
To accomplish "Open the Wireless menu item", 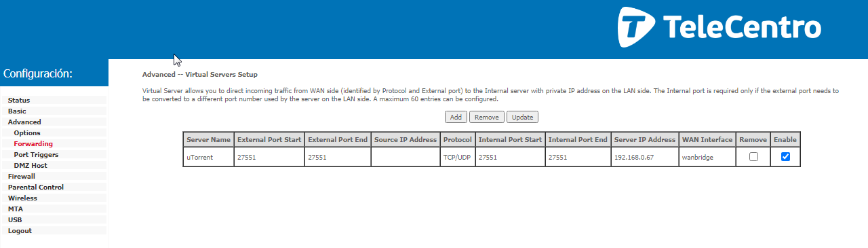I will tap(22, 198).
